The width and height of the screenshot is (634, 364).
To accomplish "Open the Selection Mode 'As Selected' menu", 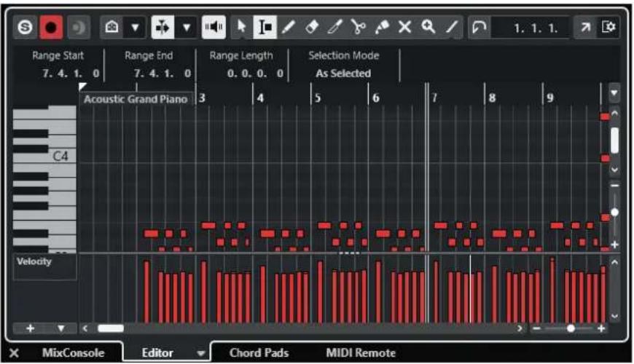I will (x=343, y=74).
